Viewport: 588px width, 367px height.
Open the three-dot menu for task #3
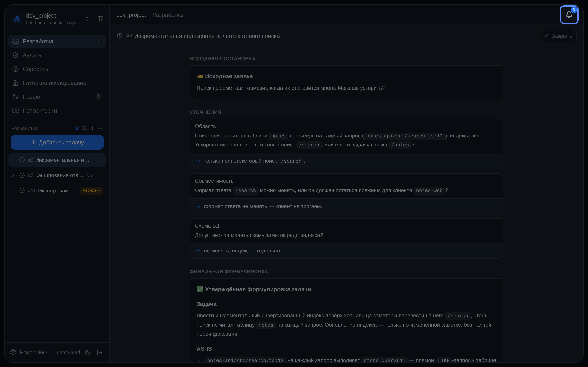[x=98, y=175]
